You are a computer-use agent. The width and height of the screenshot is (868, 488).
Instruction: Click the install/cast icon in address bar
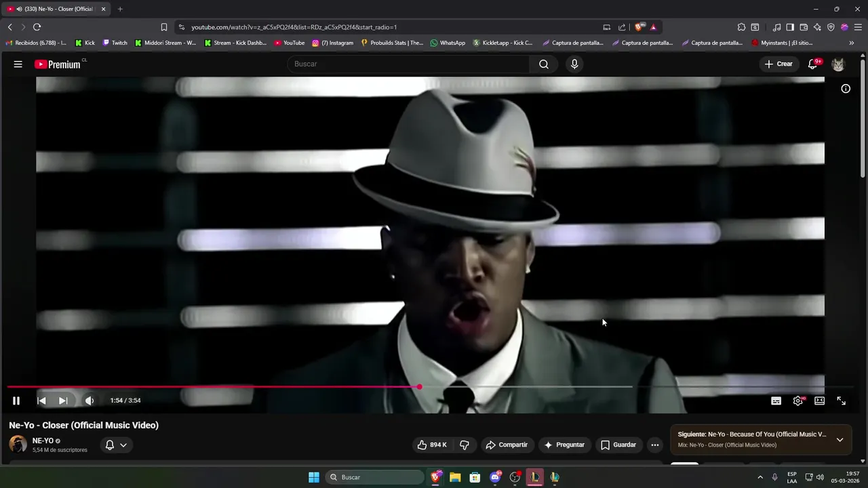point(607,27)
